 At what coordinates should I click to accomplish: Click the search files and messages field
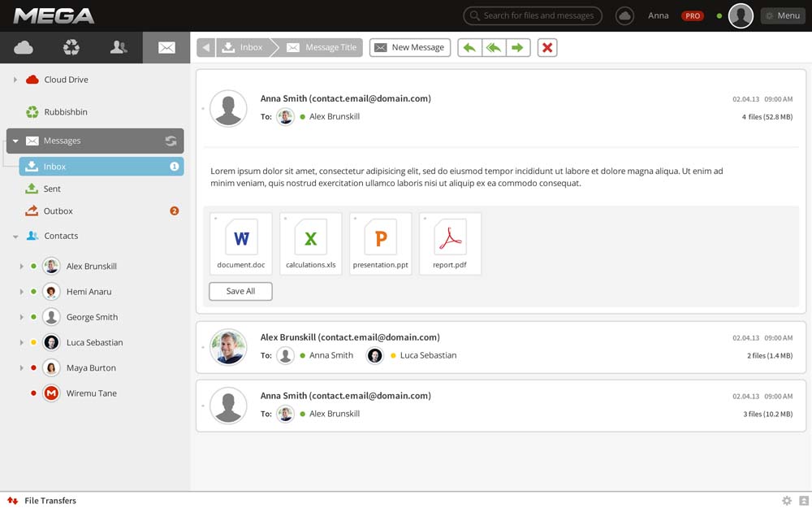533,16
